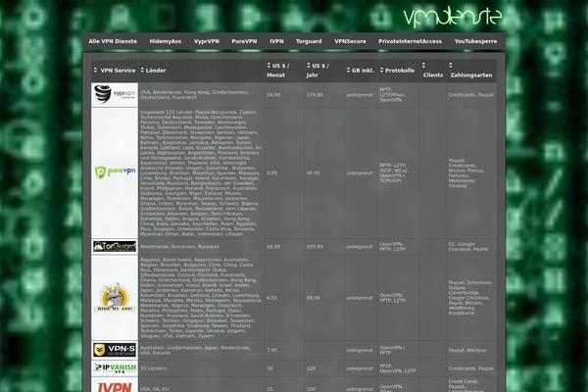
Task: Select IPVanish monthly price 10
Action: [269, 368]
